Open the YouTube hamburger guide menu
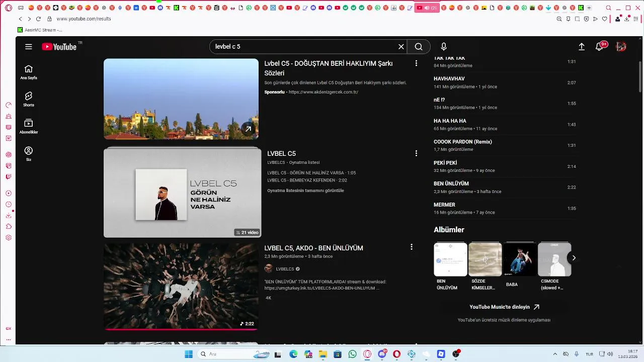The width and height of the screenshot is (644, 362). click(29, 47)
